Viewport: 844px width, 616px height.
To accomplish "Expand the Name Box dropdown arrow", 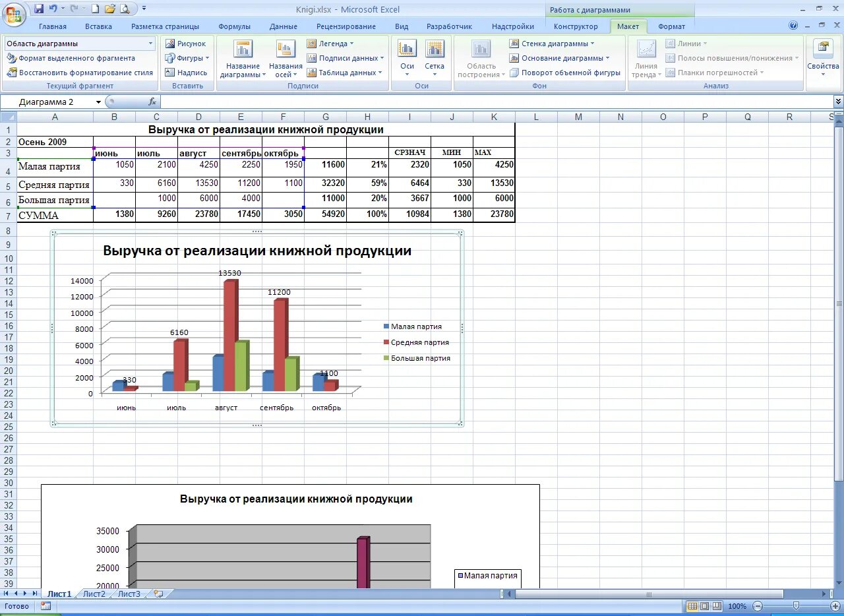I will [x=98, y=102].
